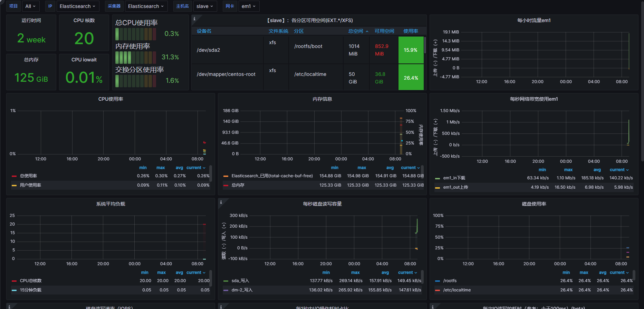Image resolution: width=644 pixels, height=309 pixels.
Task: Sort network bandwidth legend by avg column
Action: [x=597, y=170]
